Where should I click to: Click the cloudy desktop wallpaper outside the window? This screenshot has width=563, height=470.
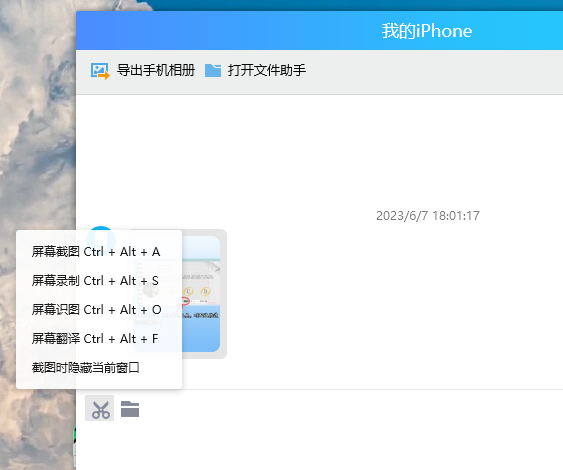[36, 126]
